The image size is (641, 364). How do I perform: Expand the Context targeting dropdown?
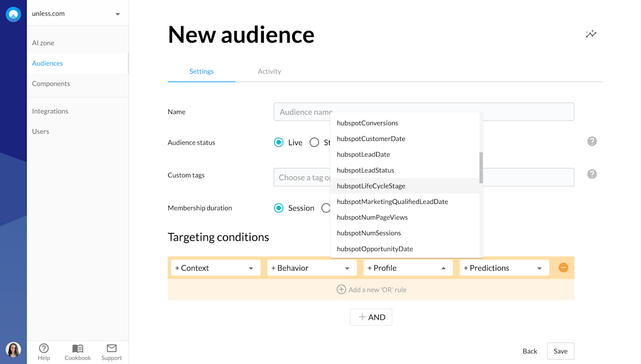point(215,267)
